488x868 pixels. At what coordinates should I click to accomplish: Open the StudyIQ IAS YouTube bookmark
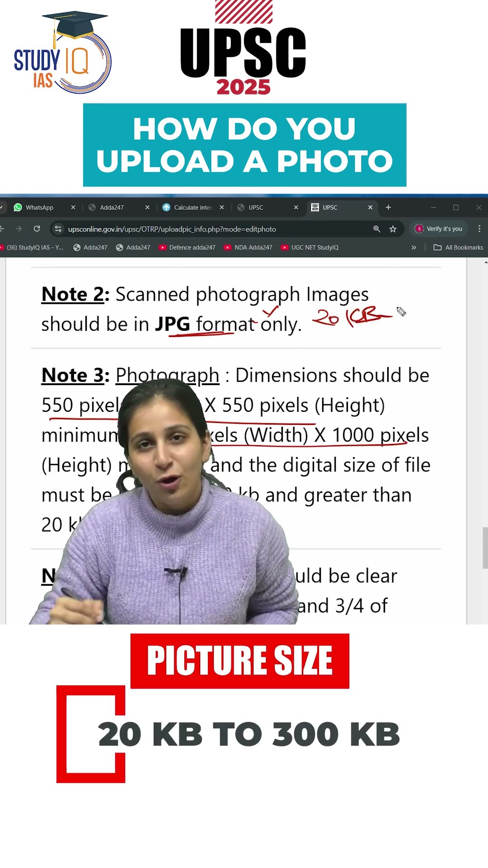pyautogui.click(x=32, y=247)
